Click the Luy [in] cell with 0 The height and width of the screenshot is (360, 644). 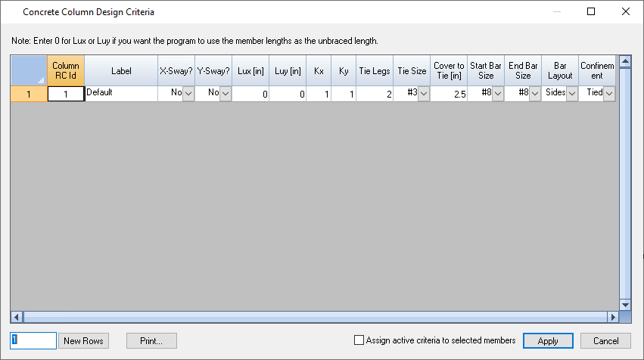click(x=288, y=94)
